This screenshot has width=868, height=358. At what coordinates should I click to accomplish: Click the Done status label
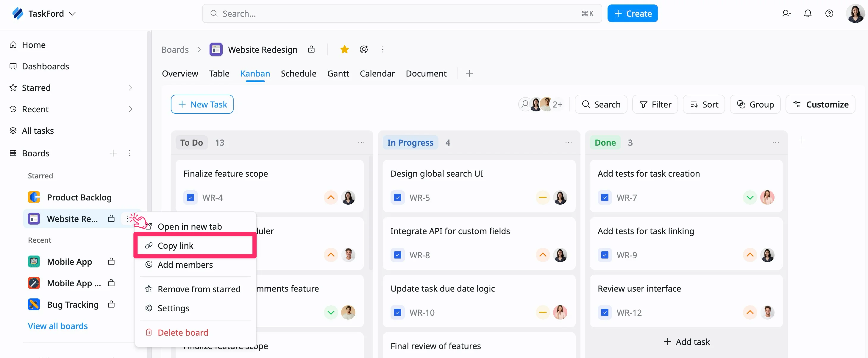pos(605,143)
